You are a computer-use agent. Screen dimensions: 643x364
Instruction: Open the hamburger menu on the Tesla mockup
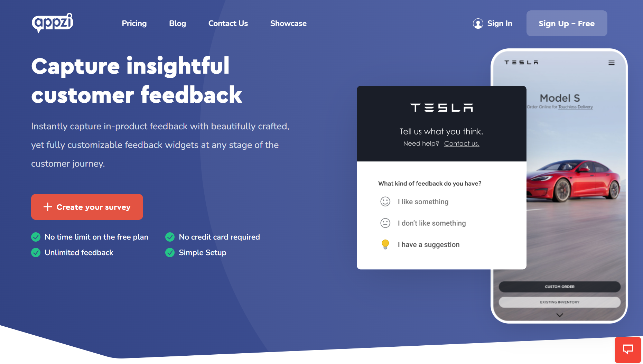(612, 63)
